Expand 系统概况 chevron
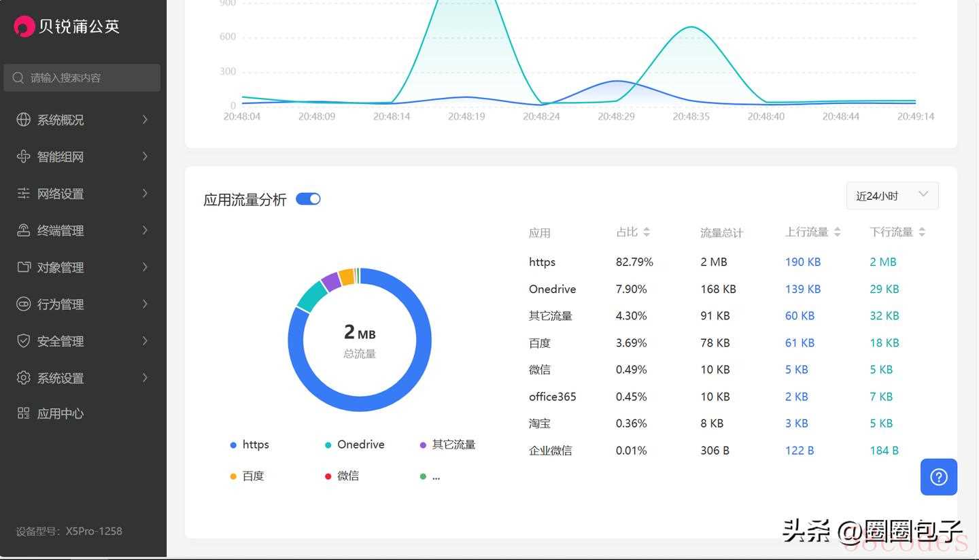The height and width of the screenshot is (560, 979). tap(145, 120)
